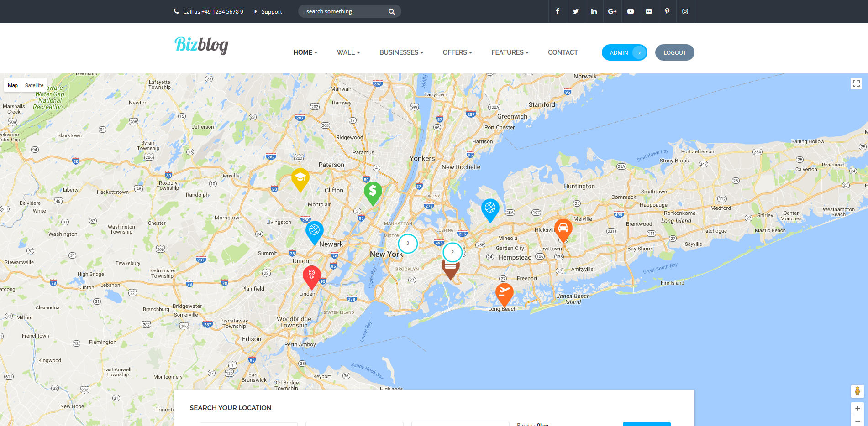The height and width of the screenshot is (426, 868).
Task: Click the graduation cap marker near Paterson
Action: [300, 180]
